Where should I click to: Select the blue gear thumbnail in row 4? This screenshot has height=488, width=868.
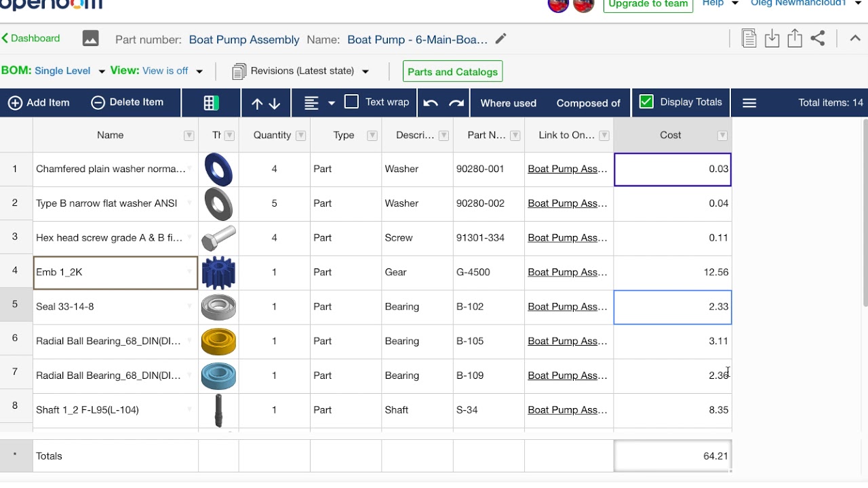click(x=218, y=272)
